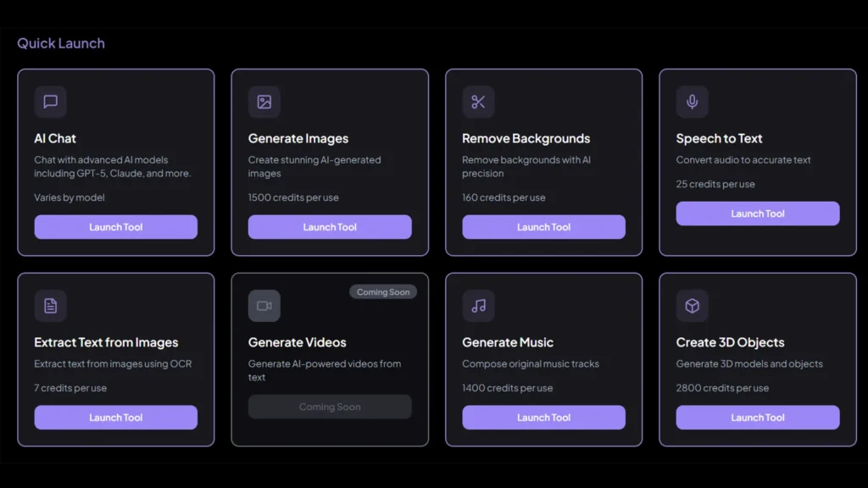This screenshot has height=488, width=868.
Task: Click the Generate Videos camera icon
Action: [264, 306]
